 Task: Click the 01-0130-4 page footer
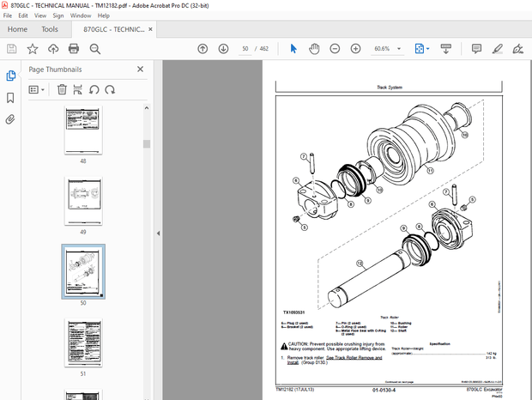pos(384,391)
